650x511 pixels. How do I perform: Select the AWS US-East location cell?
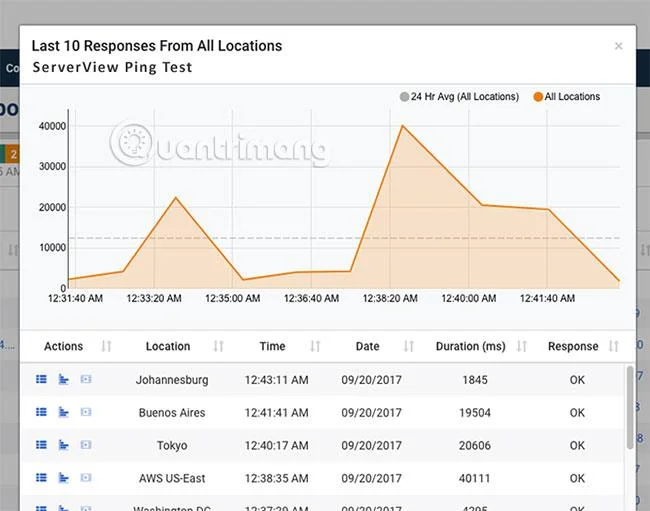pyautogui.click(x=172, y=478)
